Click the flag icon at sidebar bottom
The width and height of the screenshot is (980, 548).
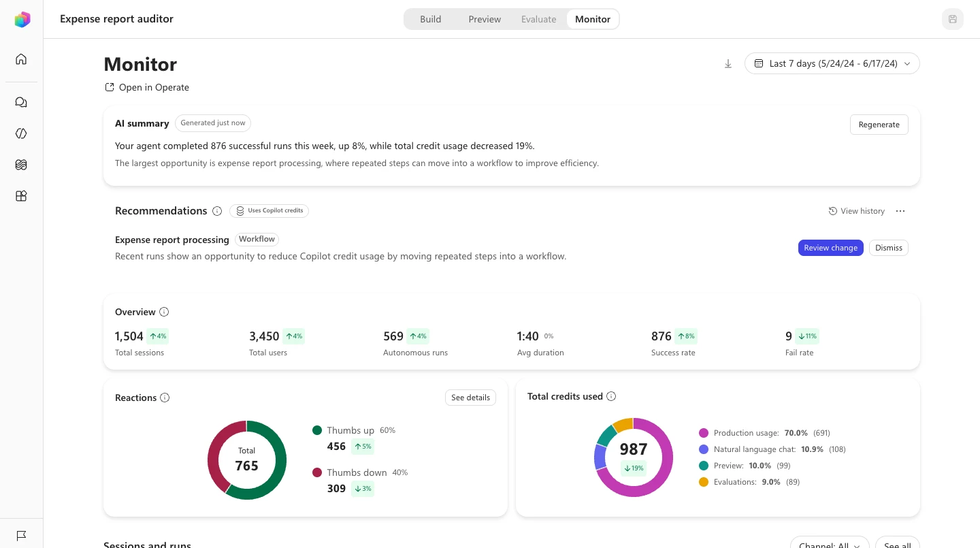click(x=21, y=536)
